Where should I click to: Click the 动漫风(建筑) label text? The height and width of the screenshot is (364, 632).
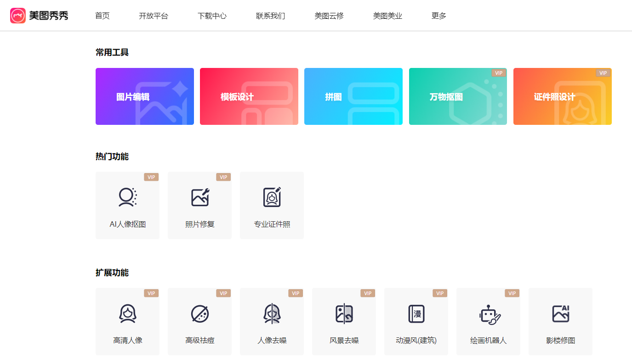point(416,341)
